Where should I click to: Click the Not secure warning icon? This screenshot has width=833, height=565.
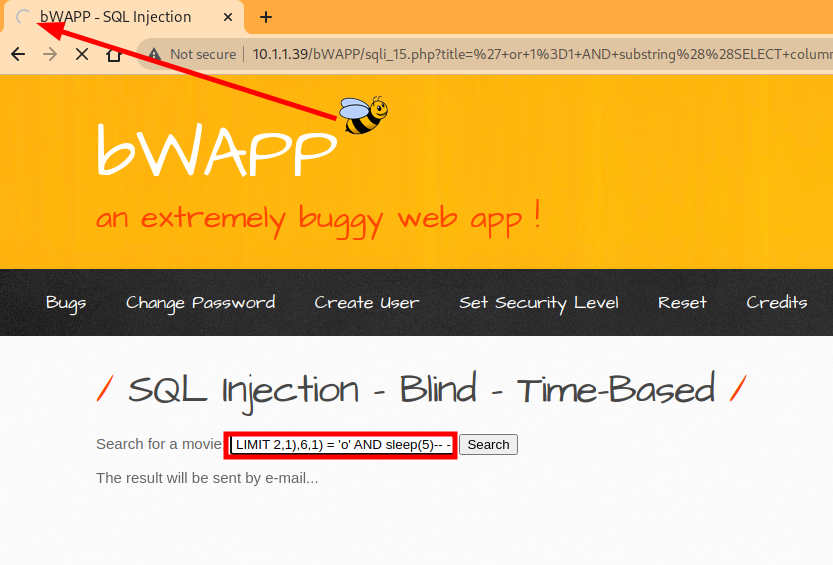tap(154, 54)
